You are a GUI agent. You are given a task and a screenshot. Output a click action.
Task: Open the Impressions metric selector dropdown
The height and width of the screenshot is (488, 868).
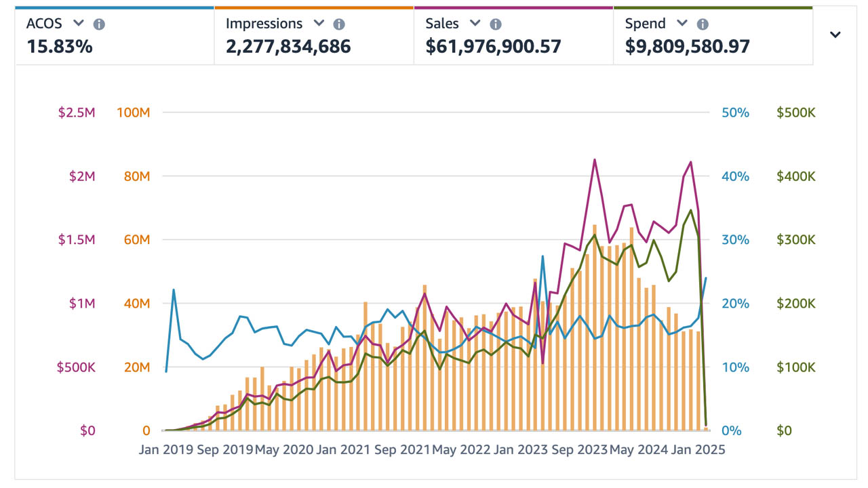pos(319,23)
